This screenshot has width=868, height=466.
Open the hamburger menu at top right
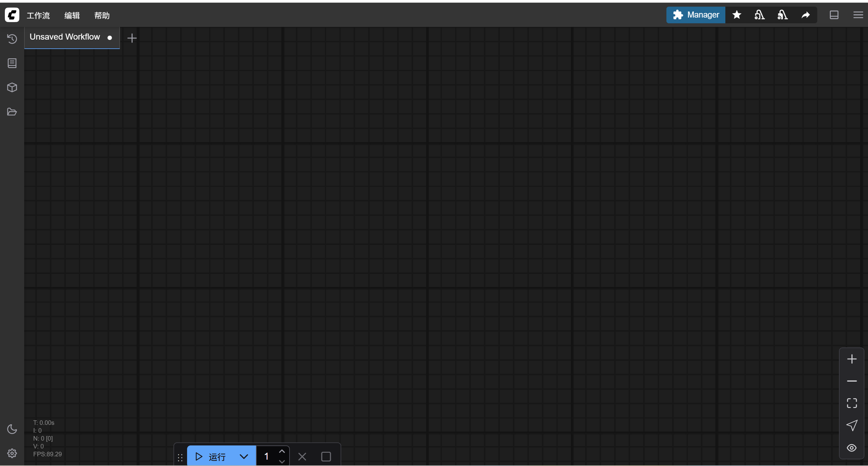(x=857, y=15)
